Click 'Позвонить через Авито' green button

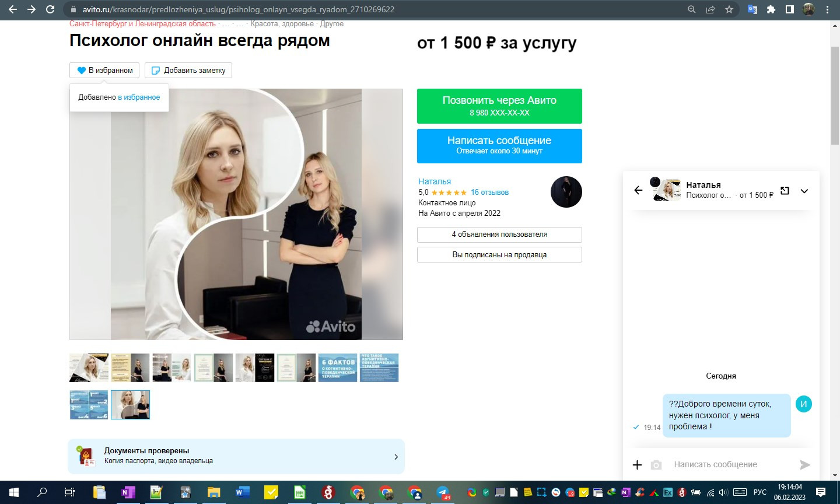click(x=499, y=106)
